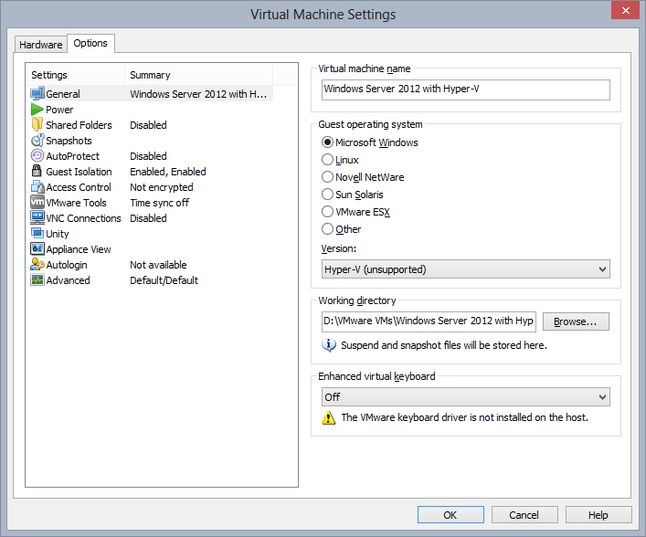Choose Novell NetWare as guest OS
This screenshot has height=537, width=646.
[327, 177]
